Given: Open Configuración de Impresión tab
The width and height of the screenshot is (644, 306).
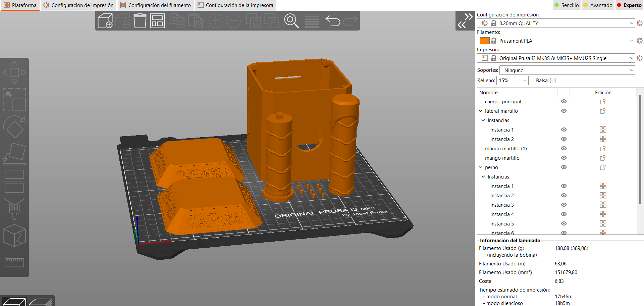Looking at the screenshot, I should (79, 5).
